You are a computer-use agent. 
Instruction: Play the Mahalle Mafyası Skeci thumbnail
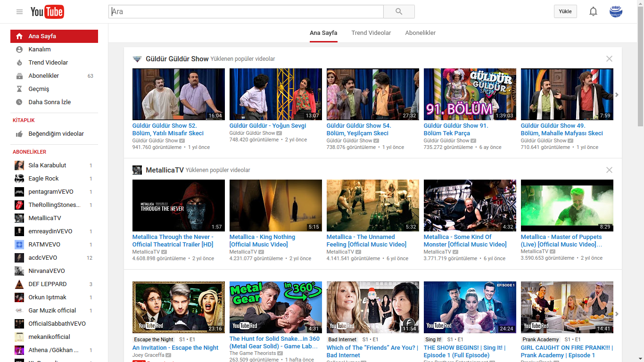click(x=567, y=94)
